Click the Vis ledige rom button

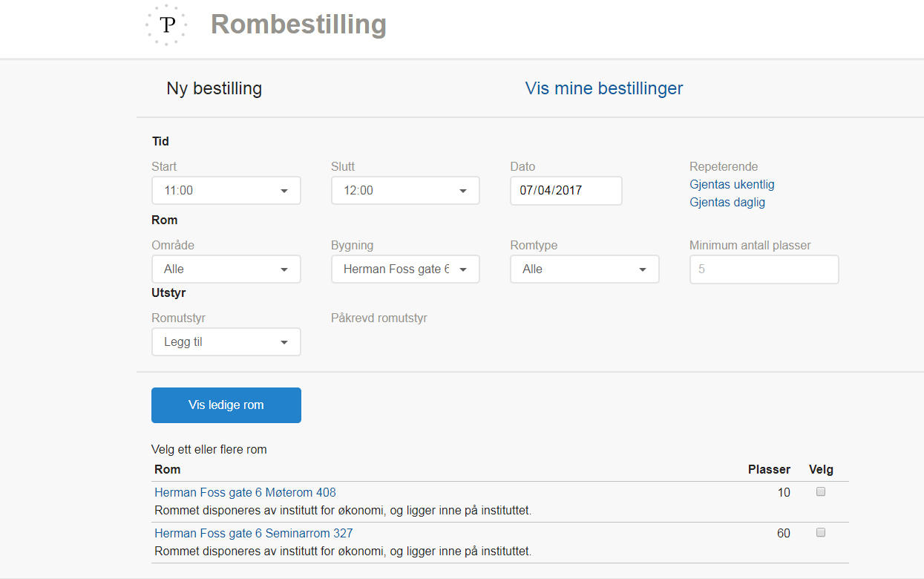226,405
